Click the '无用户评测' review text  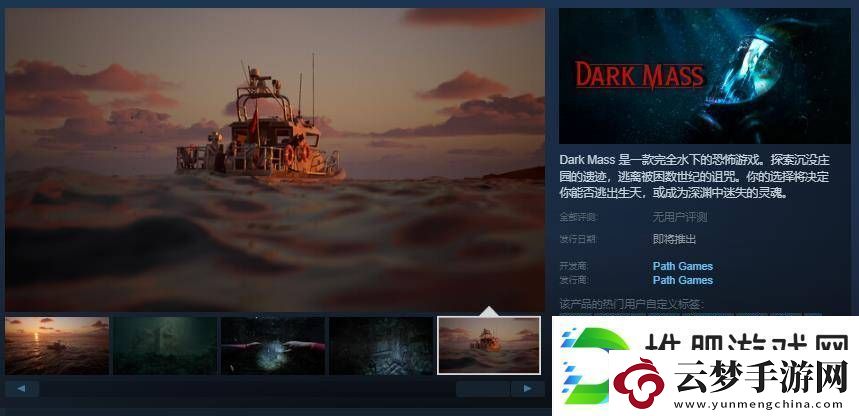pyautogui.click(x=679, y=217)
